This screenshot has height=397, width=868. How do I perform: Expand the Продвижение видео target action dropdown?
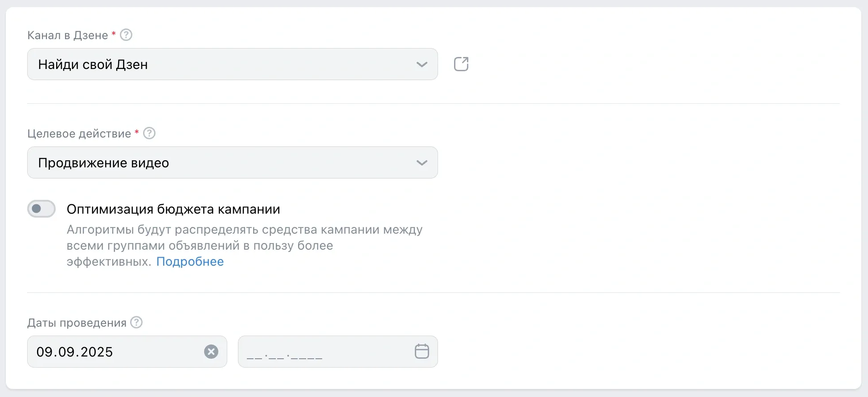[x=223, y=163]
